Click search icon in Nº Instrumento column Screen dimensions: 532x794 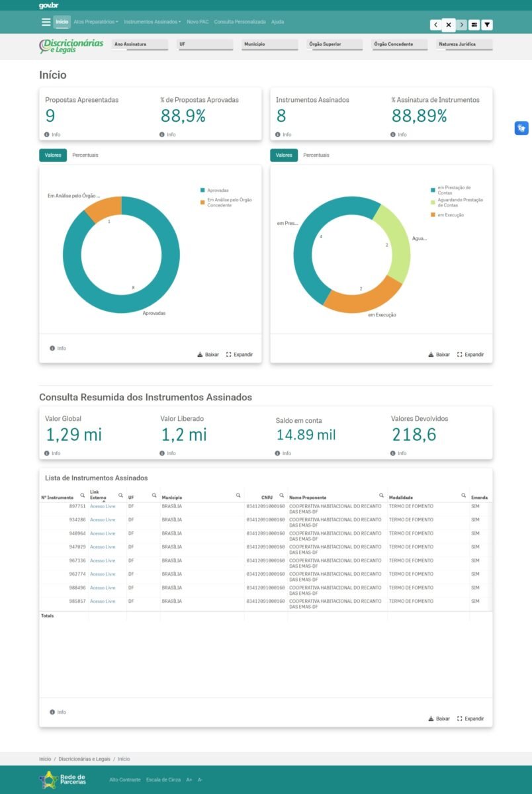(x=82, y=495)
